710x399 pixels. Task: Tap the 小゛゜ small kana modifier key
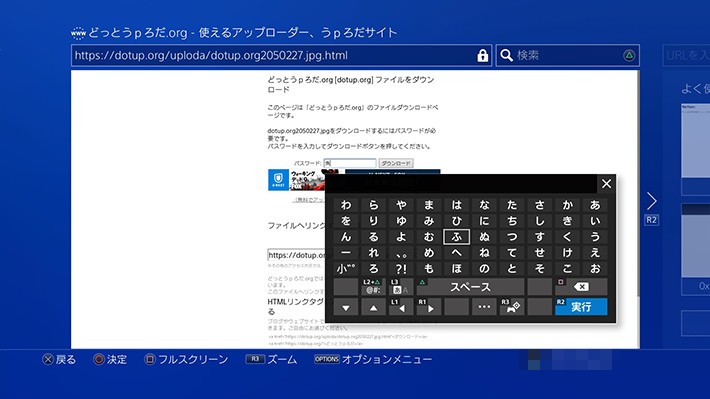346,269
